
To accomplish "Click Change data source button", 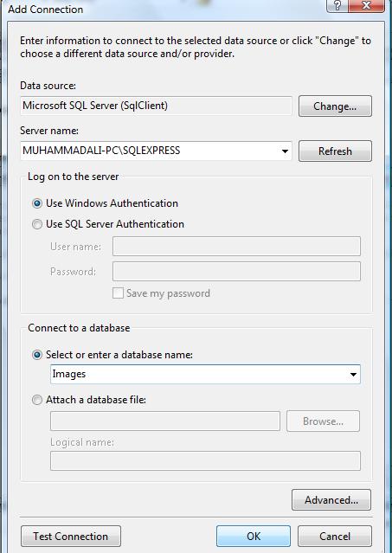I will click(x=335, y=106).
